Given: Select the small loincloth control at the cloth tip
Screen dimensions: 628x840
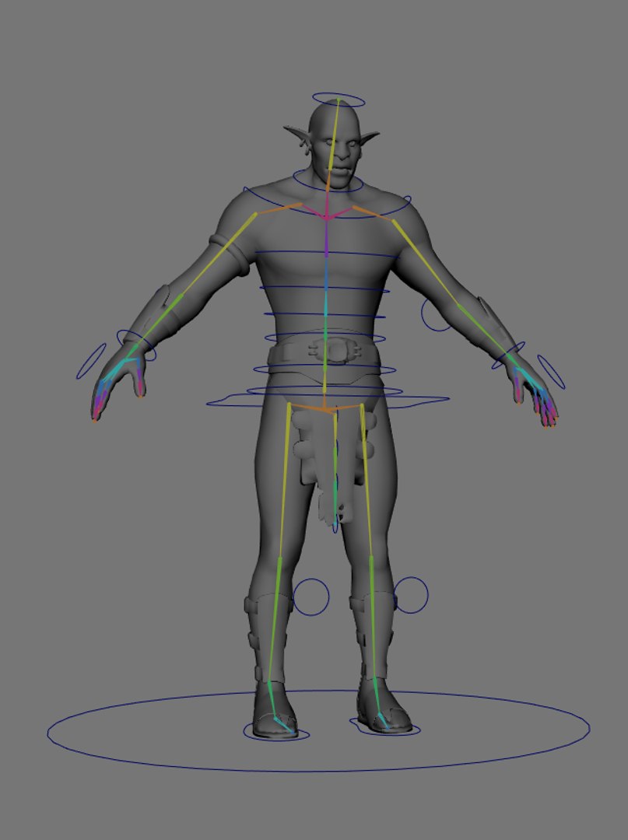Looking at the screenshot, I should pos(335,526).
